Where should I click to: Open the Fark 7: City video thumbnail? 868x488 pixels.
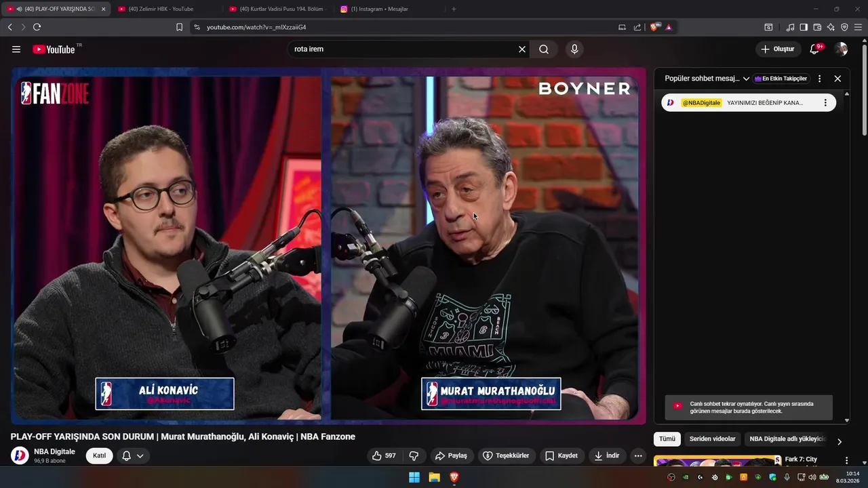(717, 462)
